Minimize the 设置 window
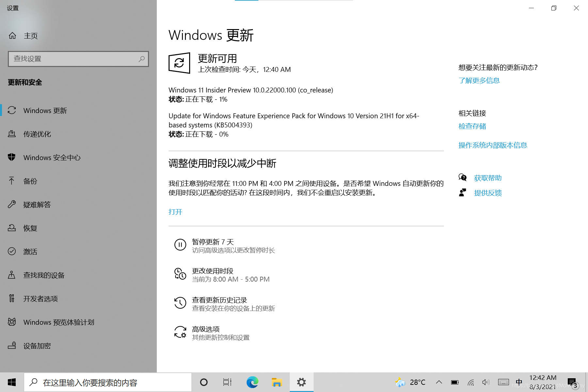This screenshot has width=588, height=392. pyautogui.click(x=531, y=8)
